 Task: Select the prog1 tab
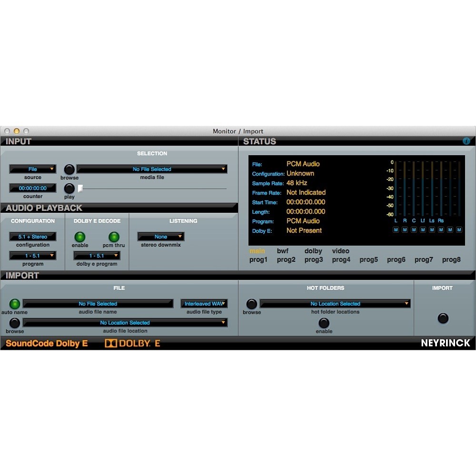pyautogui.click(x=258, y=260)
